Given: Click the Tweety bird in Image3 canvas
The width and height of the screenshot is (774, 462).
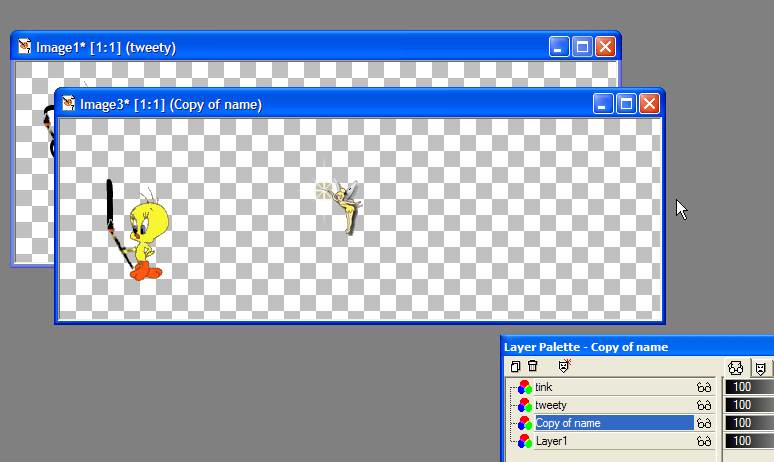Looking at the screenshot, I should pyautogui.click(x=147, y=236).
